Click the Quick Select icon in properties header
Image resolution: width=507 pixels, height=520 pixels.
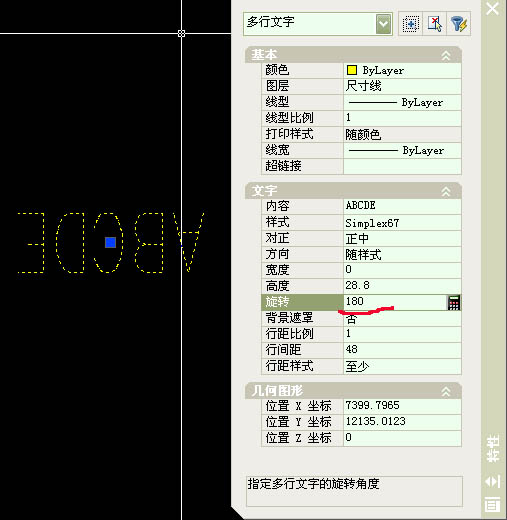(410, 24)
